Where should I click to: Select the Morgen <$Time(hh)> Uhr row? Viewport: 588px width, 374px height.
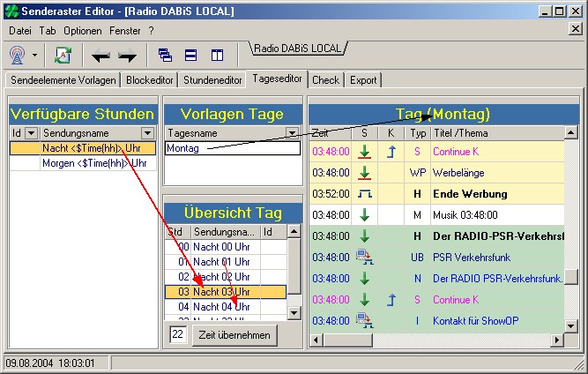click(93, 163)
